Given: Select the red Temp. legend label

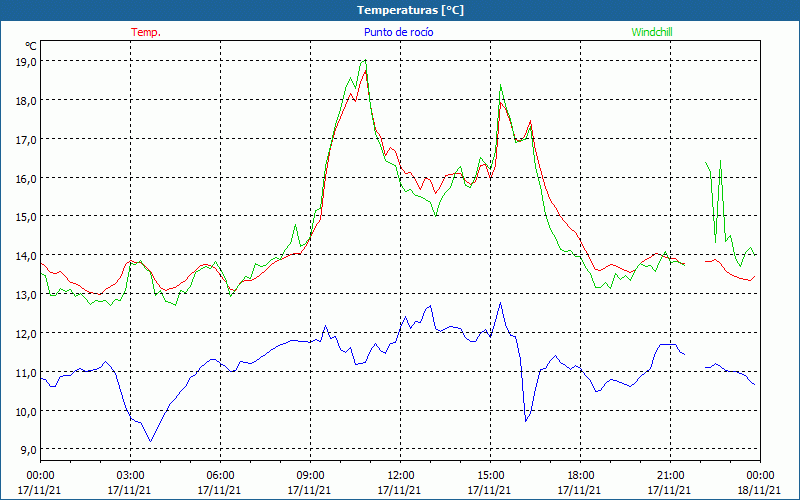Looking at the screenshot, I should click(x=146, y=32).
